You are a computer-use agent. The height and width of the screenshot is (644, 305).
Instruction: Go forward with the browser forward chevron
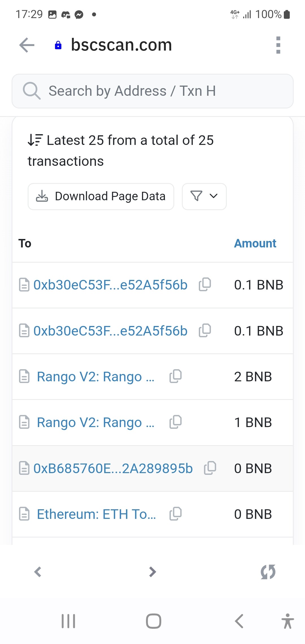click(x=152, y=572)
